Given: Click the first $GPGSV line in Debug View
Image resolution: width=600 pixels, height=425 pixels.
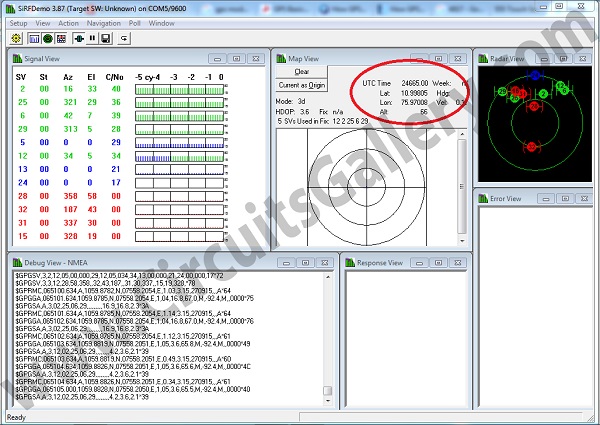Looking at the screenshot, I should point(119,275).
